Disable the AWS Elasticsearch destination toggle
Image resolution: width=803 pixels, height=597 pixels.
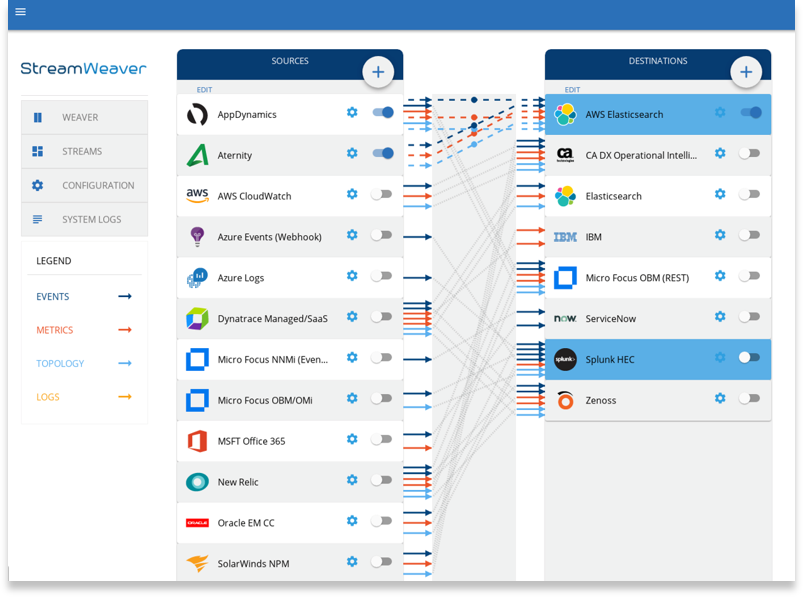(750, 114)
